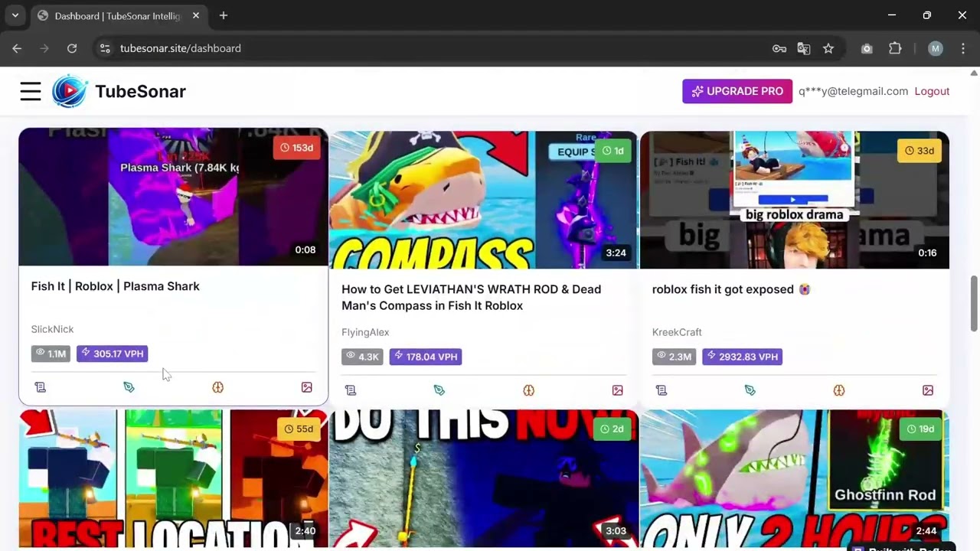Click the Logout link

932,91
